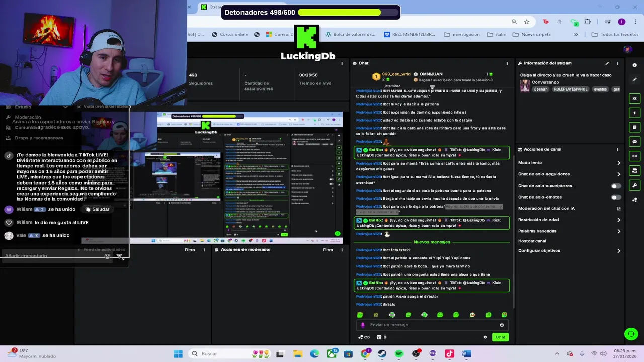Select the green-bordered chat bubble sidebar icon
Viewport: 644px width, 362px height.
pyautogui.click(x=635, y=142)
